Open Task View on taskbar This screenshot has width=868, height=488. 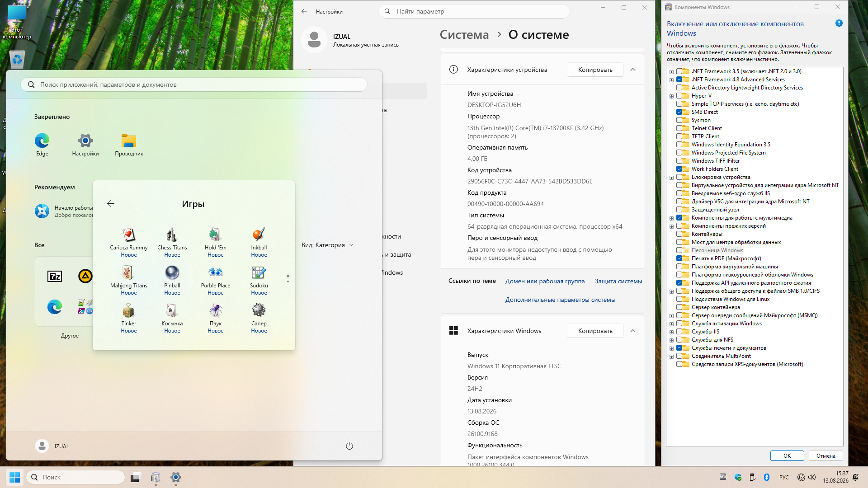click(136, 477)
